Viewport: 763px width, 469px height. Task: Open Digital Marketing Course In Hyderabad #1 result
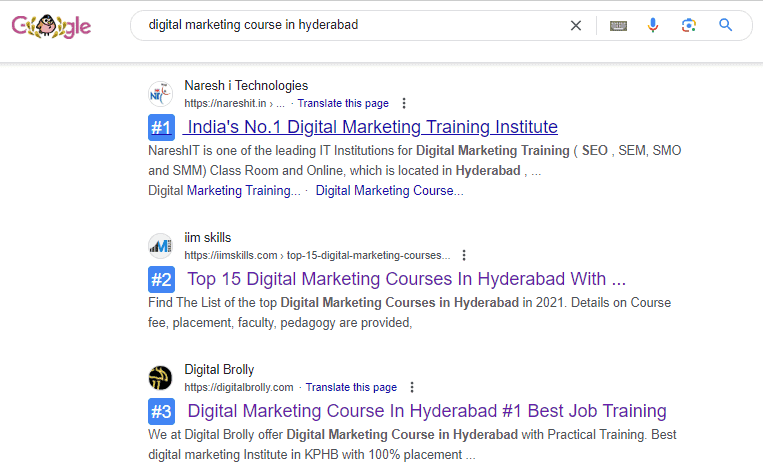coord(426,411)
